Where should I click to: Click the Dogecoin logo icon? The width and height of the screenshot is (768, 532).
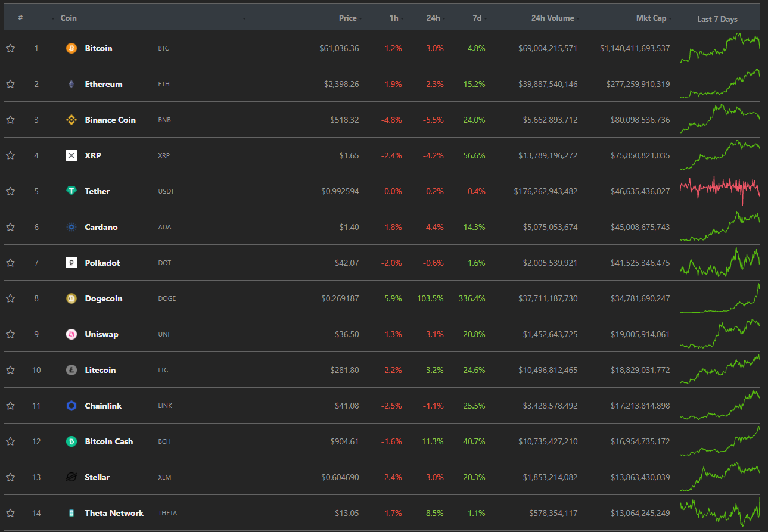71,298
